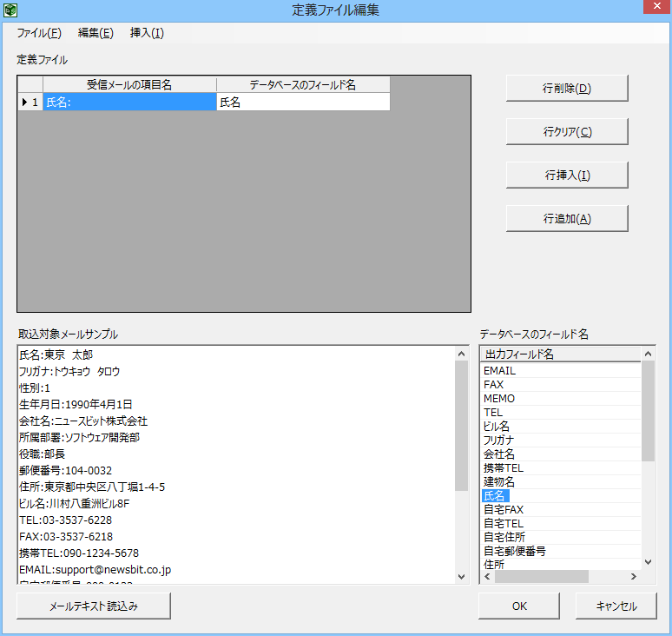The width and height of the screenshot is (672, 636).
Task: Click right arrow of field list horizontal scrollbar
Action: (x=636, y=577)
